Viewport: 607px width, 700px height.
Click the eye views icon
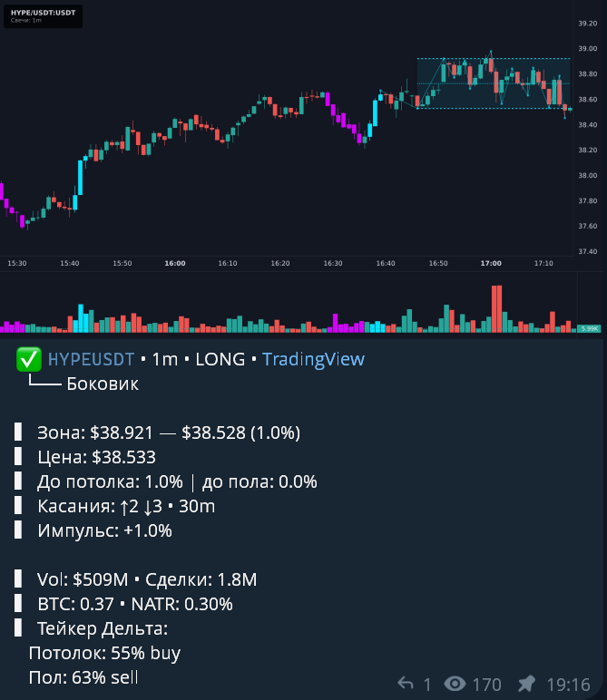pos(455,684)
